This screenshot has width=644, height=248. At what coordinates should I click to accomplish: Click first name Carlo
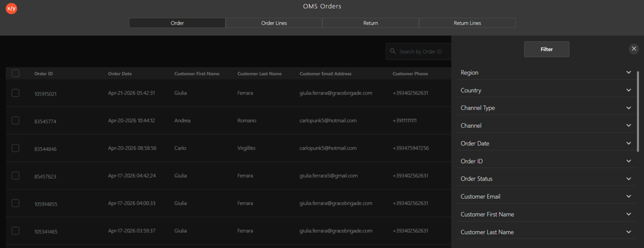180,148
